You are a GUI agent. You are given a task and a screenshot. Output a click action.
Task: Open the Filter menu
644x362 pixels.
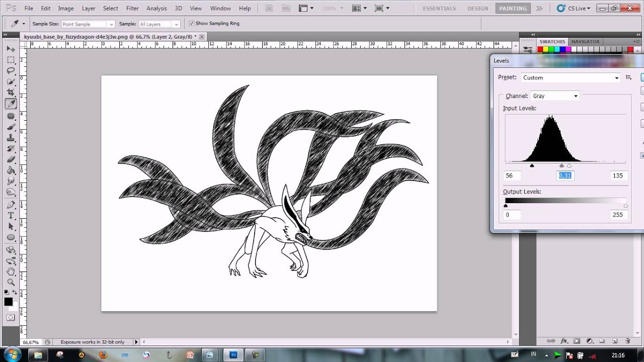pos(133,8)
